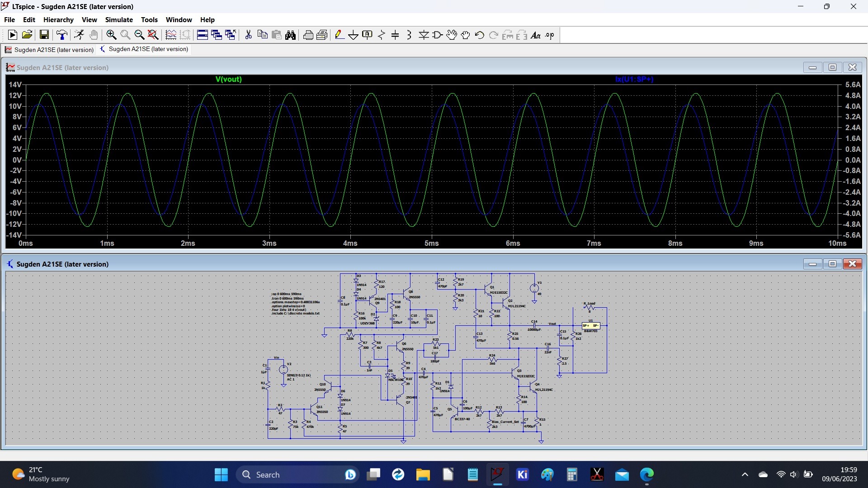Click the Ix(U1:SP+) trace label
This screenshot has height=488, width=868.
[x=634, y=79]
